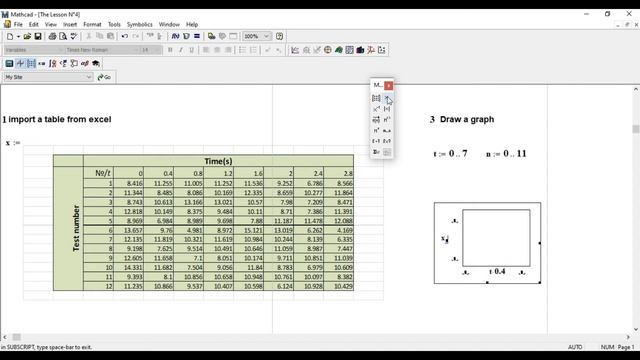The width and height of the screenshot is (640, 360).
Task: Open the Format menu
Action: tap(92, 24)
